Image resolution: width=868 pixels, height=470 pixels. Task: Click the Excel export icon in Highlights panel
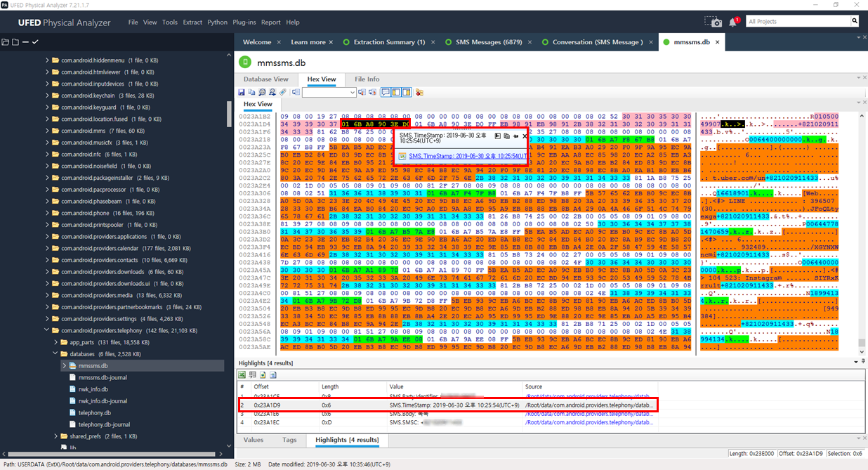tap(242, 374)
